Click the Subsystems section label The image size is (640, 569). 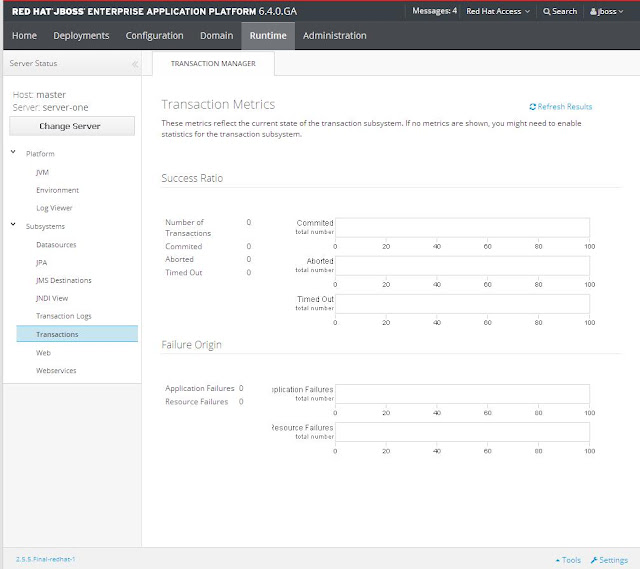(x=45, y=227)
